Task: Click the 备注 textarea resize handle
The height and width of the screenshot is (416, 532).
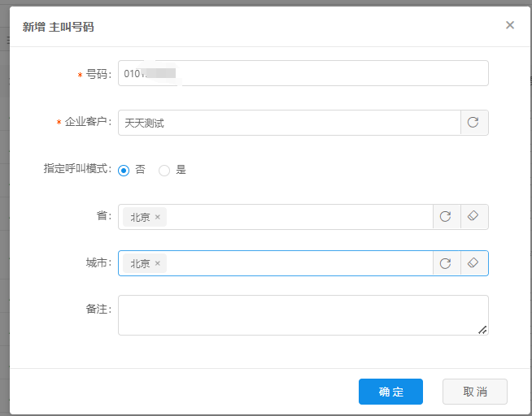Action: click(482, 330)
